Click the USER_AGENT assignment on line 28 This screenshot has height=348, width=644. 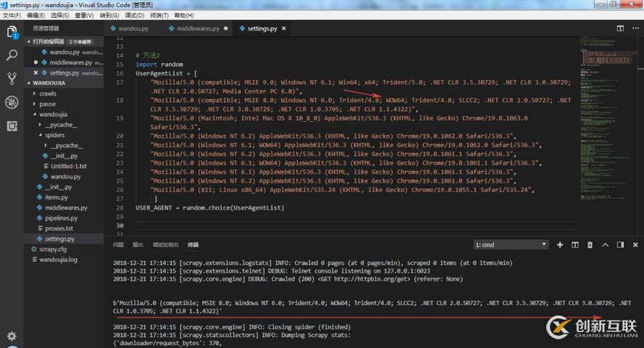coord(209,208)
